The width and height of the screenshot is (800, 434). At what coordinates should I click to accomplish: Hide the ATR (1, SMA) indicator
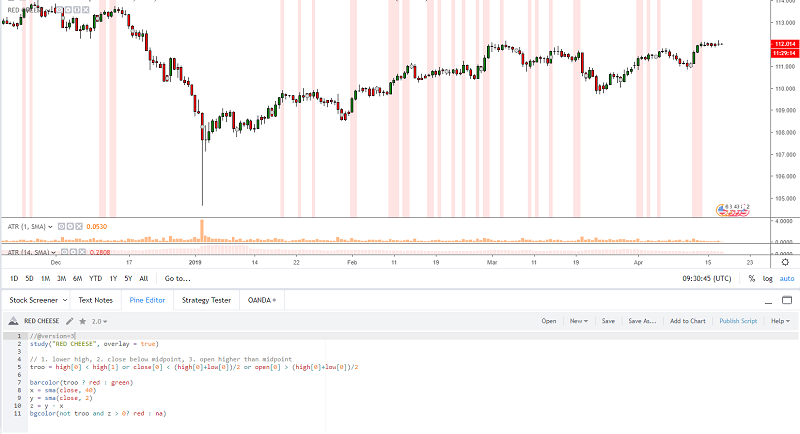[x=60, y=226]
